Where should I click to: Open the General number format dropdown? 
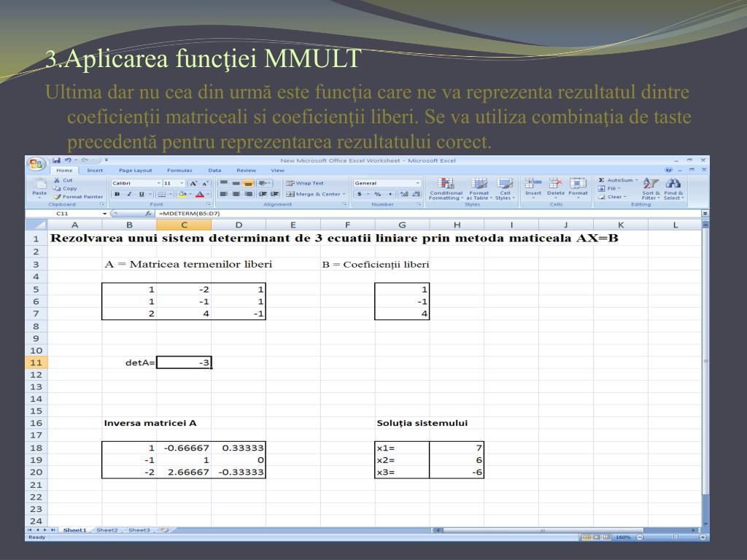(418, 183)
